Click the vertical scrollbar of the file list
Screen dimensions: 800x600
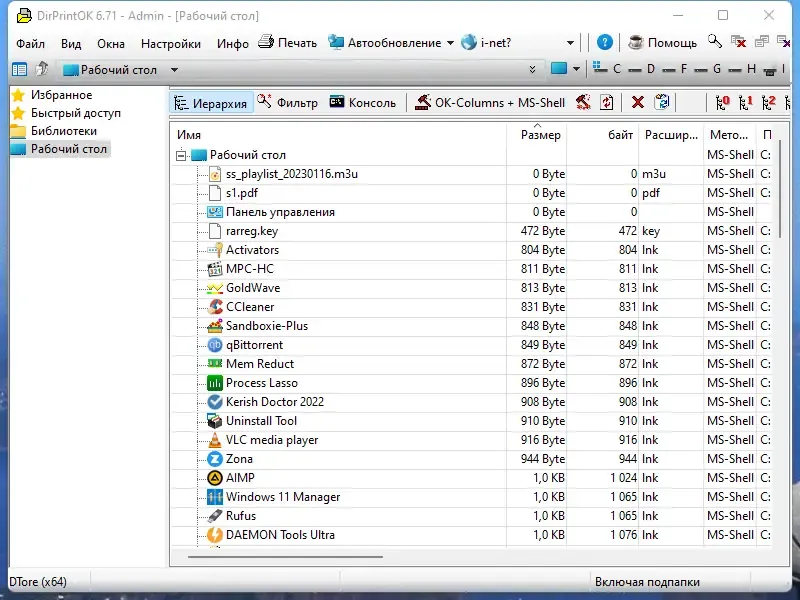tap(780, 189)
